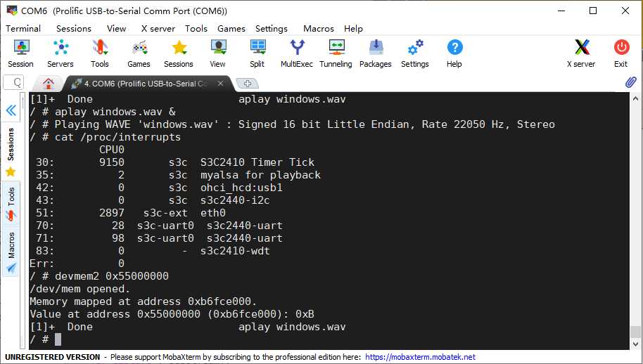Follow the mobaxterm.mobatek.net link
This screenshot has height=364, width=643.
pyautogui.click(x=420, y=357)
